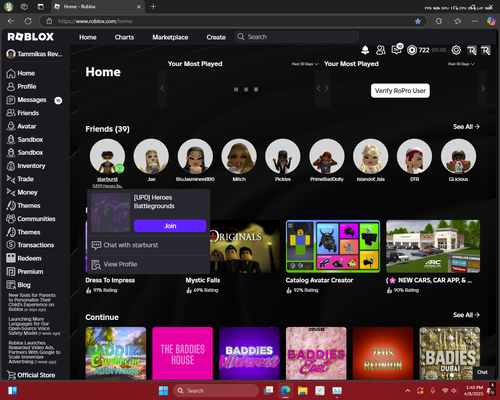This screenshot has width=500, height=400.
Task: Favorite this page with the star icon
Action: 418,21
